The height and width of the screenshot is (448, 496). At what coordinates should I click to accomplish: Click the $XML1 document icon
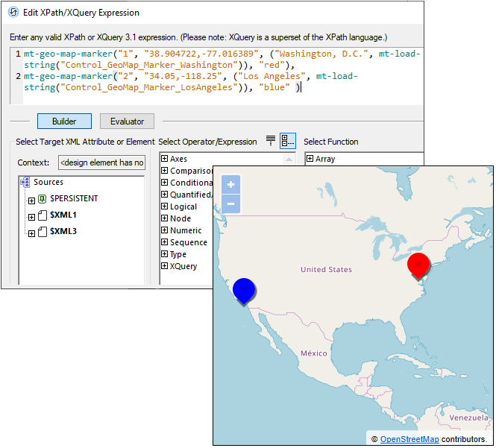tap(43, 215)
